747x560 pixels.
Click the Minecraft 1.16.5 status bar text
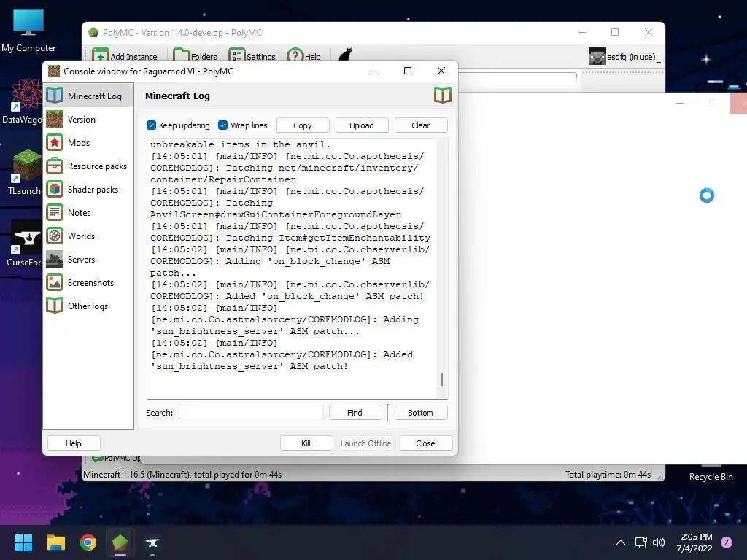(182, 474)
